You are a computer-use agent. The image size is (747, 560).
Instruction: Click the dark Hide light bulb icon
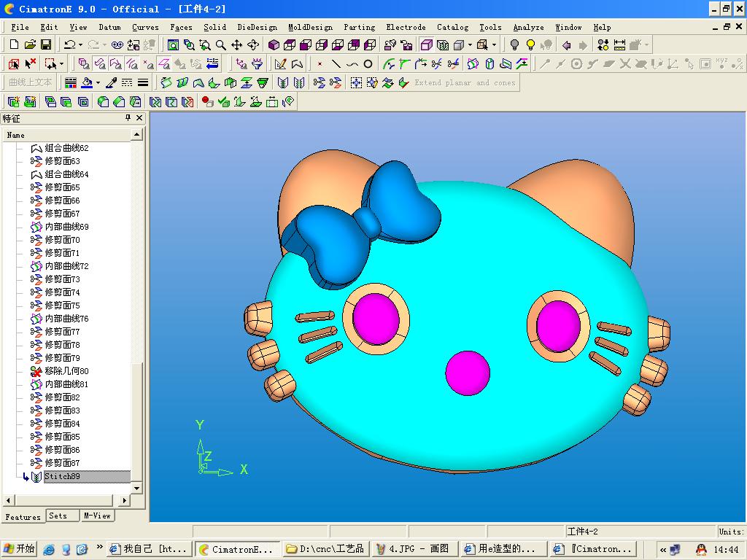514,44
